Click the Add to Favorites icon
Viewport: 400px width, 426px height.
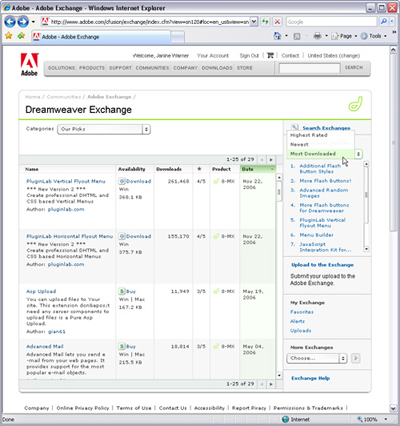pyautogui.click(x=21, y=36)
